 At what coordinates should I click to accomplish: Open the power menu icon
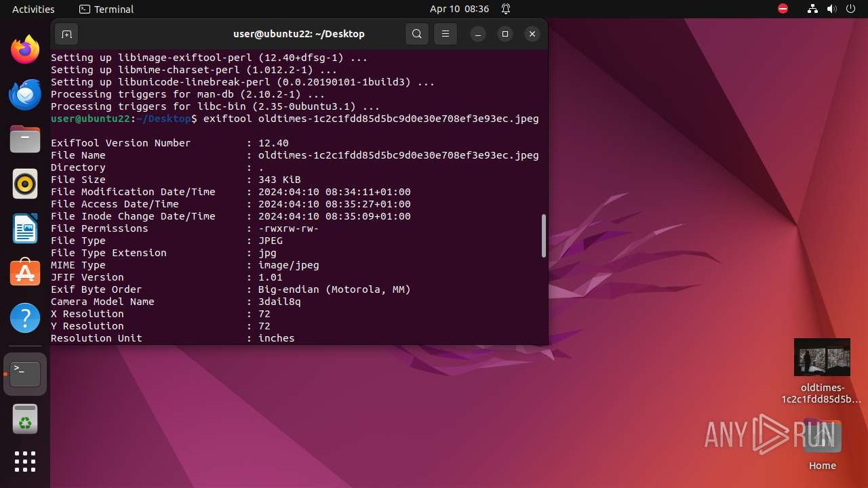tap(851, 9)
